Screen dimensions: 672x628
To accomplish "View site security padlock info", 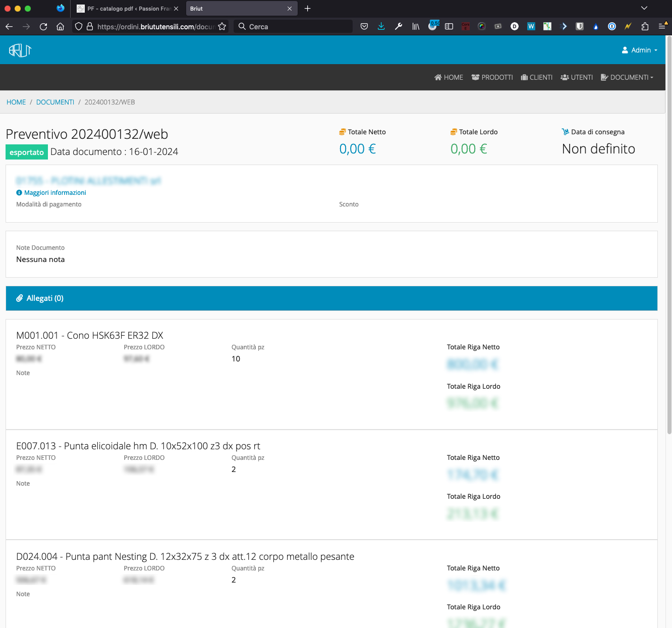I will [90, 26].
